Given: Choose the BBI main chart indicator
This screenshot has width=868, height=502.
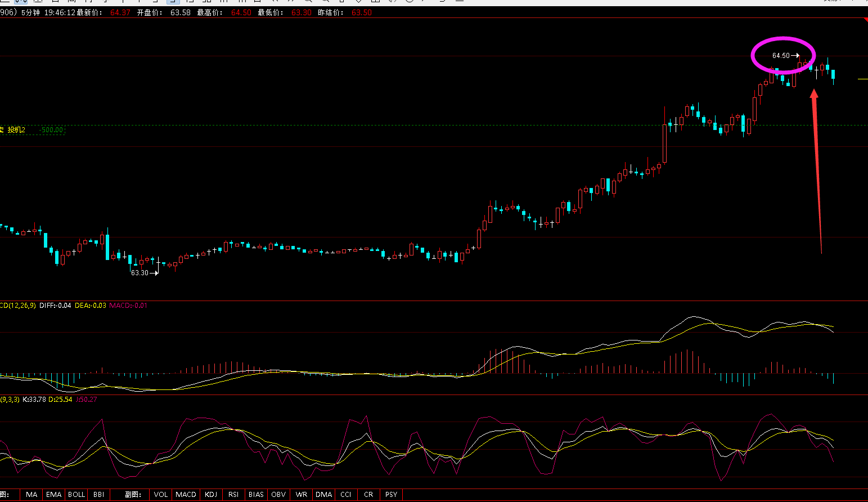Looking at the screenshot, I should tap(99, 495).
